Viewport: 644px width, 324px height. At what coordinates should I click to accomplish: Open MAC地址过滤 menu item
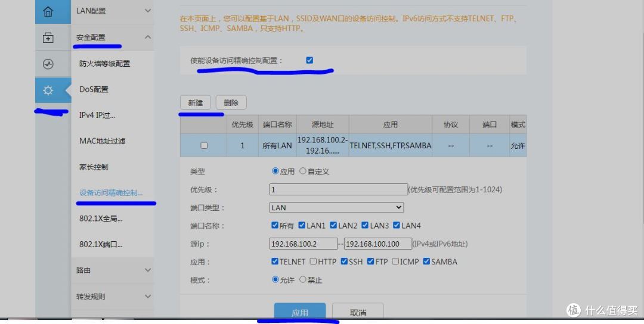pyautogui.click(x=103, y=141)
